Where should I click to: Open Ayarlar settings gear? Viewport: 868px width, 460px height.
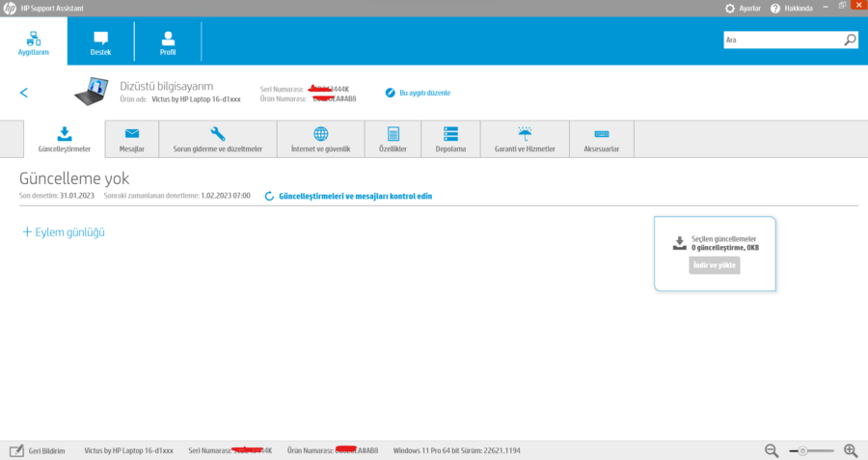coord(743,9)
